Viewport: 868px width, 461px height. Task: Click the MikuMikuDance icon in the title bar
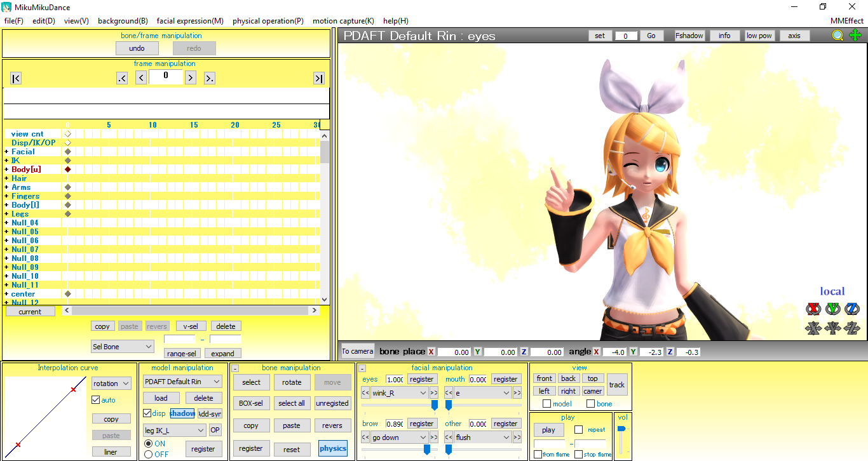point(6,7)
